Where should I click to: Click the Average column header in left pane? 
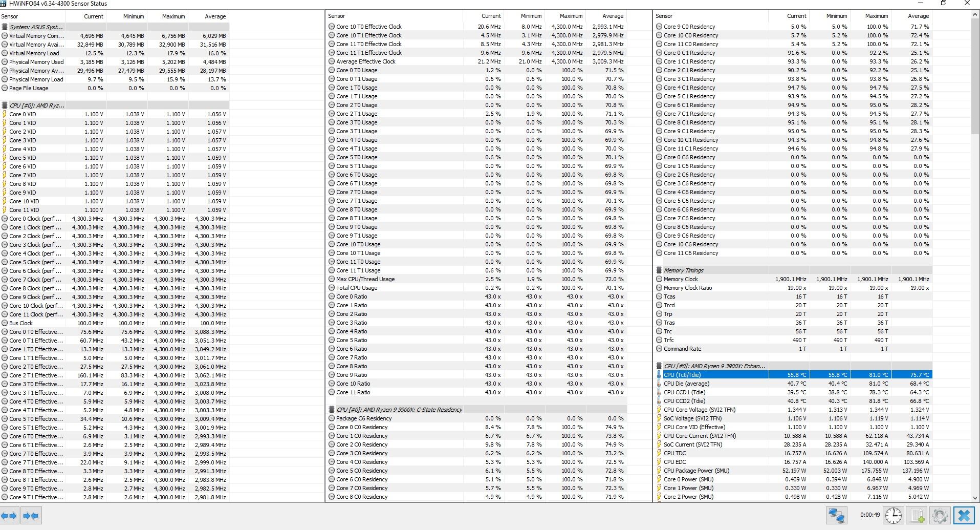(x=209, y=16)
